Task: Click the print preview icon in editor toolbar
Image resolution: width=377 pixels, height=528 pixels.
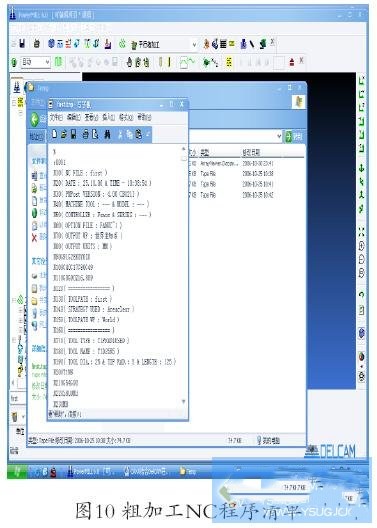Action: tap(95, 134)
